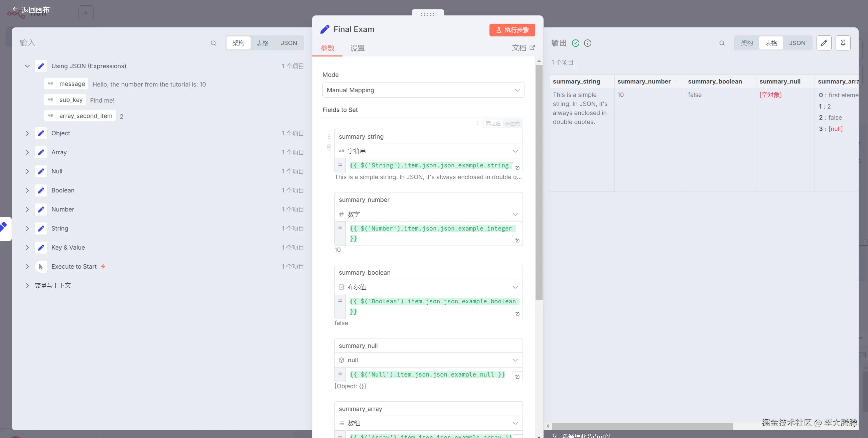Switch output view to 架构 schema mode
The height and width of the screenshot is (438, 868).
click(x=747, y=43)
